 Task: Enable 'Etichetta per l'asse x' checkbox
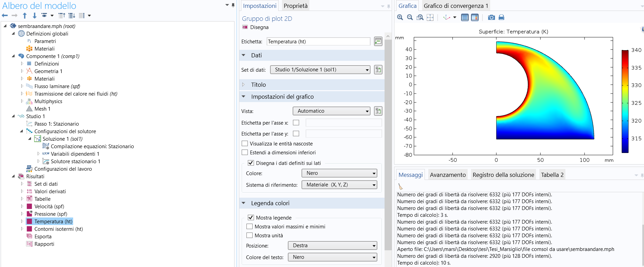tap(296, 123)
